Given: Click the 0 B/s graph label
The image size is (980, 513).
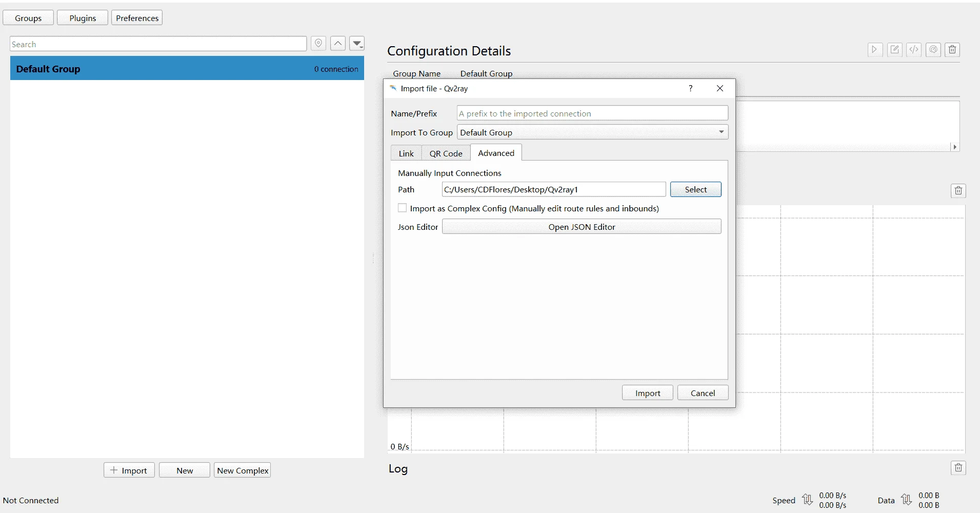Looking at the screenshot, I should pos(399,446).
